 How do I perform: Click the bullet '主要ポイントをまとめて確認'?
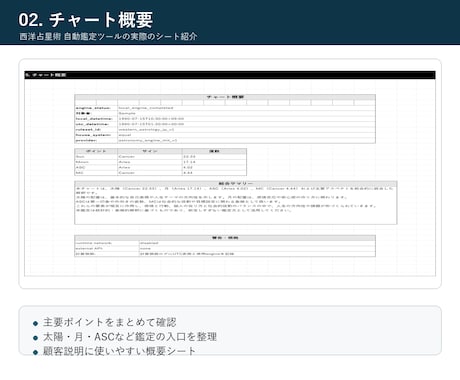(x=110, y=322)
